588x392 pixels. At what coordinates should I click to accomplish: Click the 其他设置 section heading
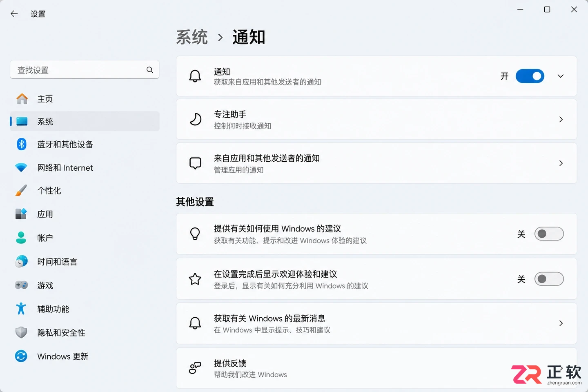(195, 202)
